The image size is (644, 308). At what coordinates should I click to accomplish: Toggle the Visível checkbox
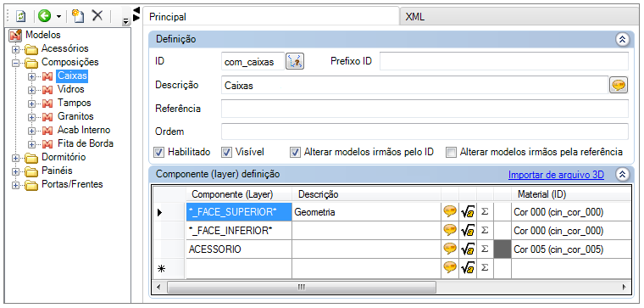point(227,153)
